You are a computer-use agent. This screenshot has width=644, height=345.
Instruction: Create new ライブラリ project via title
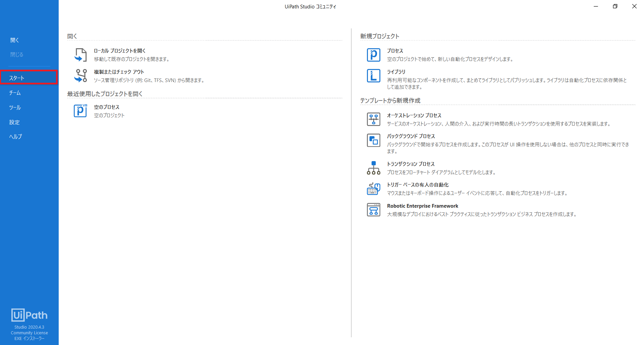click(396, 72)
